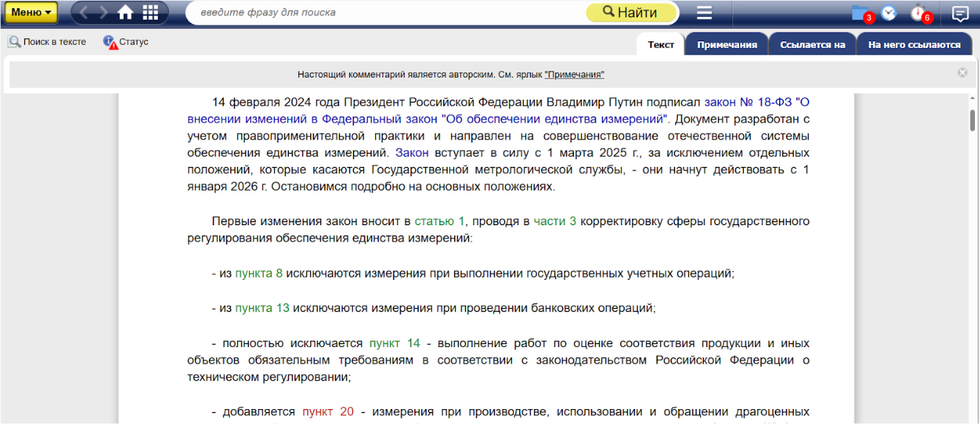Open the green пункт 14 link
980x429 pixels.
click(x=394, y=343)
